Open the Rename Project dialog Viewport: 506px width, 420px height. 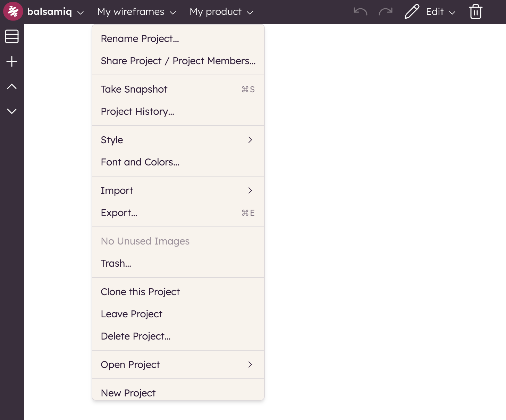click(140, 38)
